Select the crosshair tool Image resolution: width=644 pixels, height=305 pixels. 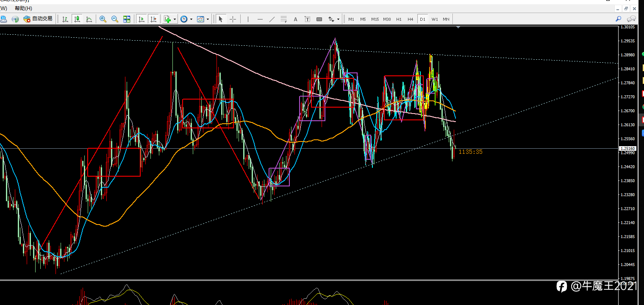[x=233, y=19]
